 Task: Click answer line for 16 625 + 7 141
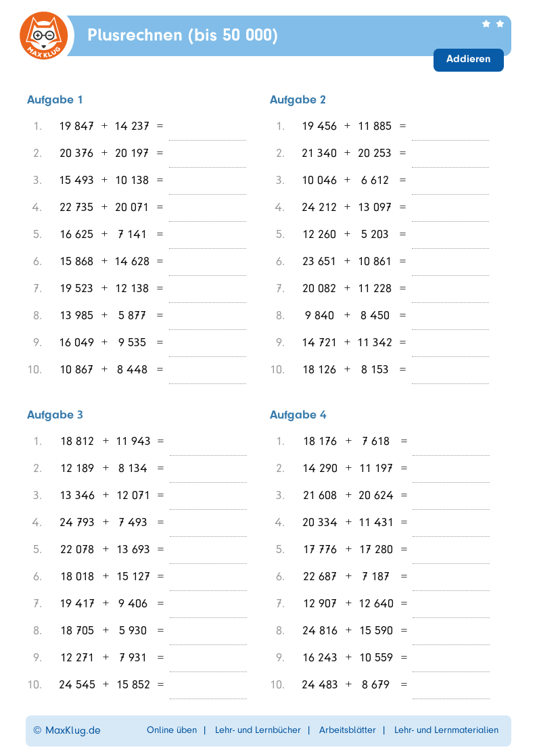click(x=207, y=240)
